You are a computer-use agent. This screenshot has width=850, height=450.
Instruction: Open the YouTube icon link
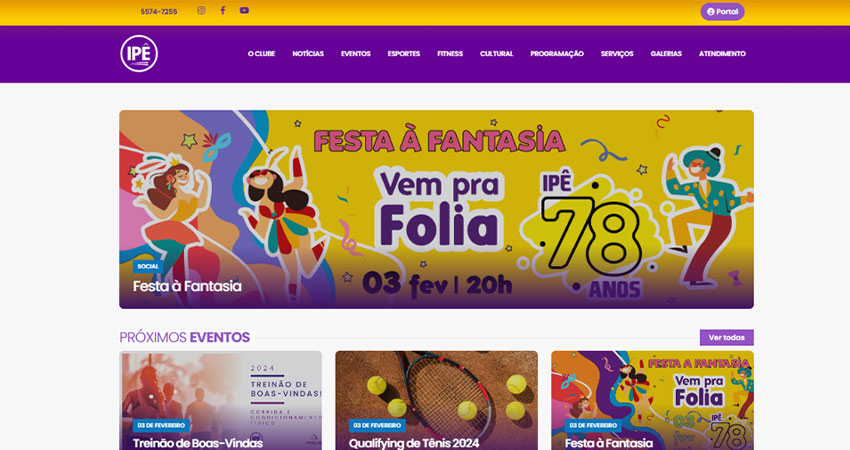point(244,10)
